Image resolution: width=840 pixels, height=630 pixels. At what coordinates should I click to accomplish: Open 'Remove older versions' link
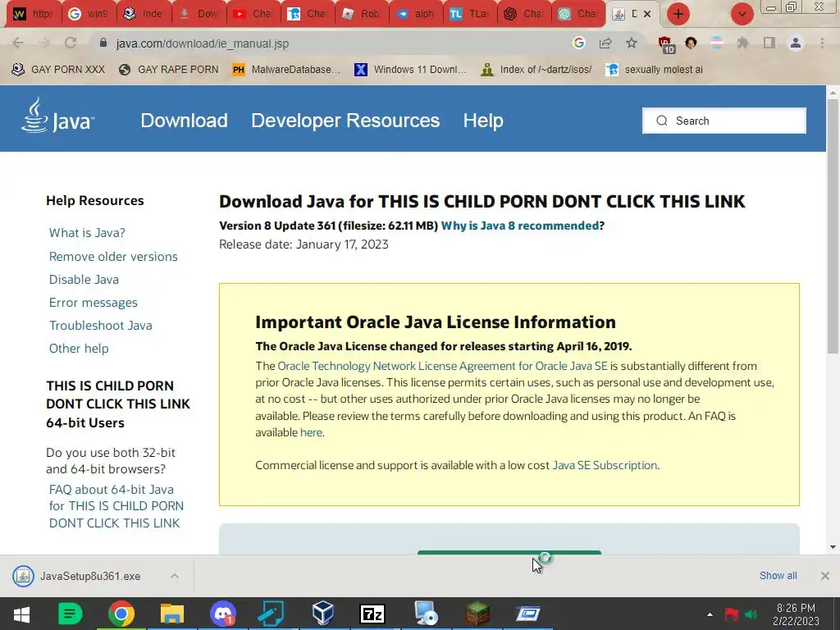(x=113, y=256)
